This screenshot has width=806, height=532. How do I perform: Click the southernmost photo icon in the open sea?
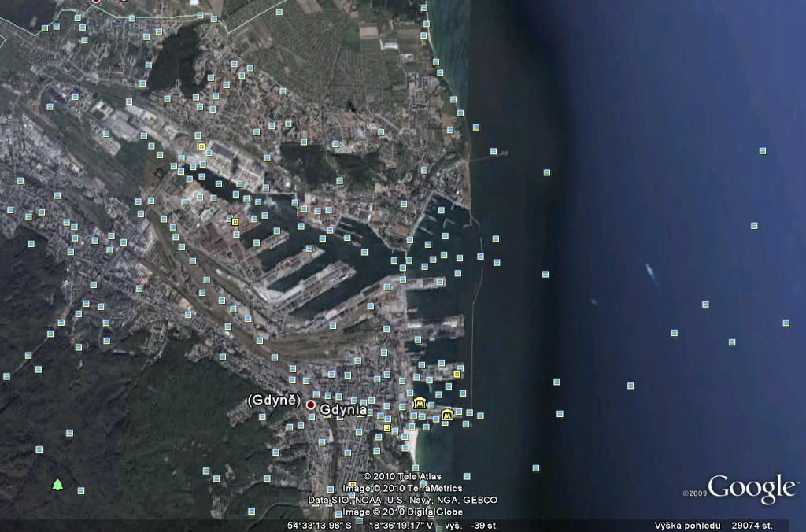click(536, 467)
